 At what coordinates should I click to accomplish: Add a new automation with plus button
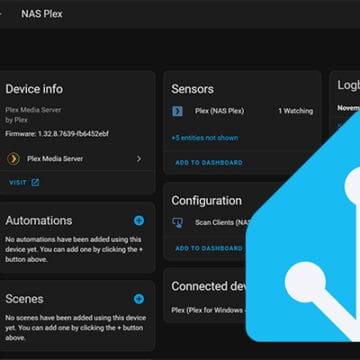[139, 220]
